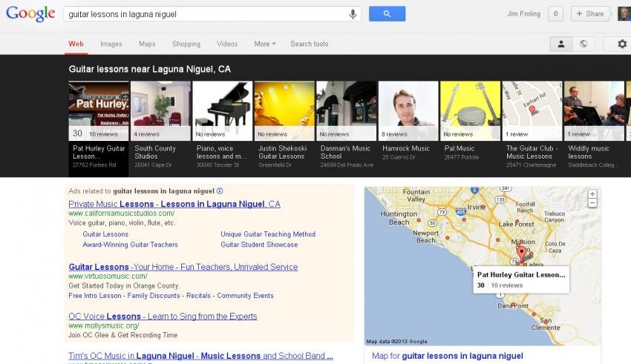Click Pat Hurley Guitar Lesson carousel title
Screen dimensions: 631x364
point(99,152)
